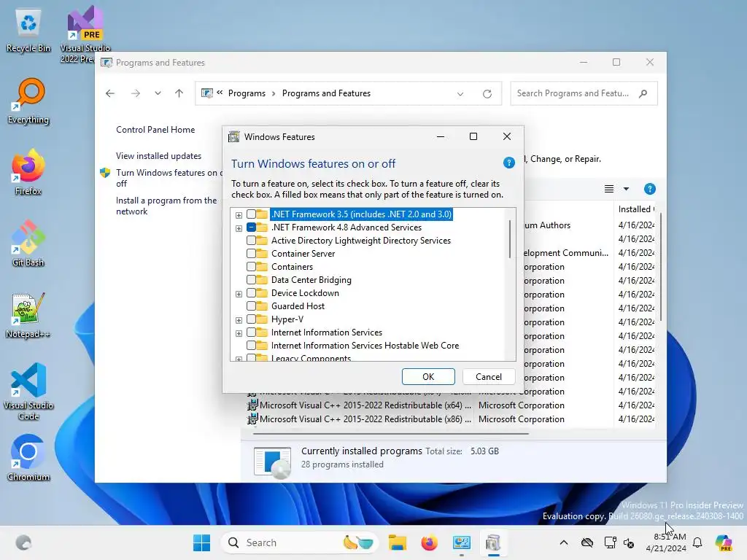
Task: Open the Chromium desktop shortcut
Action: pyautogui.click(x=28, y=458)
